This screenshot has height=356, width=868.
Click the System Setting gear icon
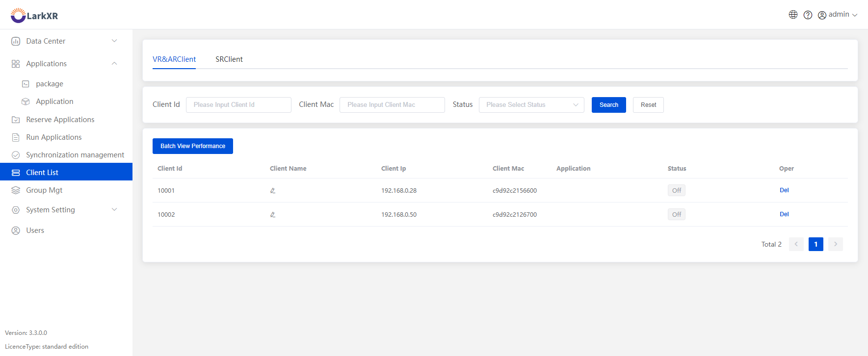pos(16,210)
